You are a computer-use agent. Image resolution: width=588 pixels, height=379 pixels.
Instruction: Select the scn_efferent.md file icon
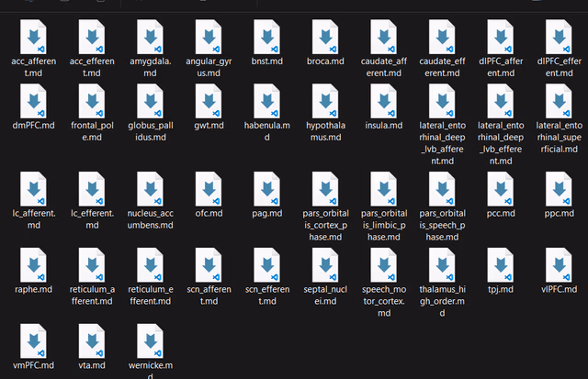tap(267, 265)
